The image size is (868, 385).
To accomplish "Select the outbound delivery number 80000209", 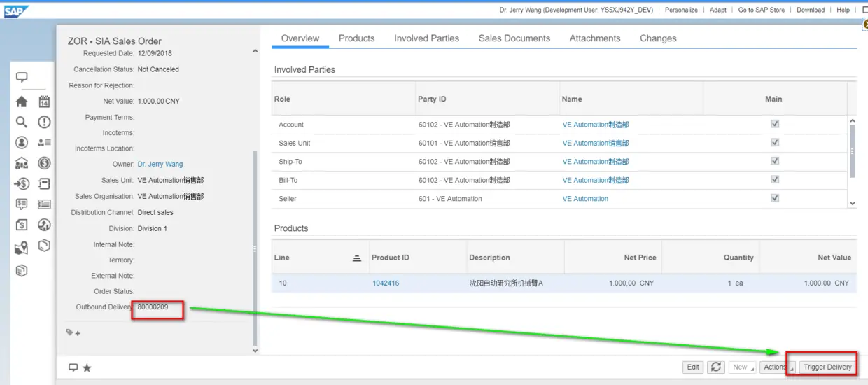I will [x=153, y=307].
